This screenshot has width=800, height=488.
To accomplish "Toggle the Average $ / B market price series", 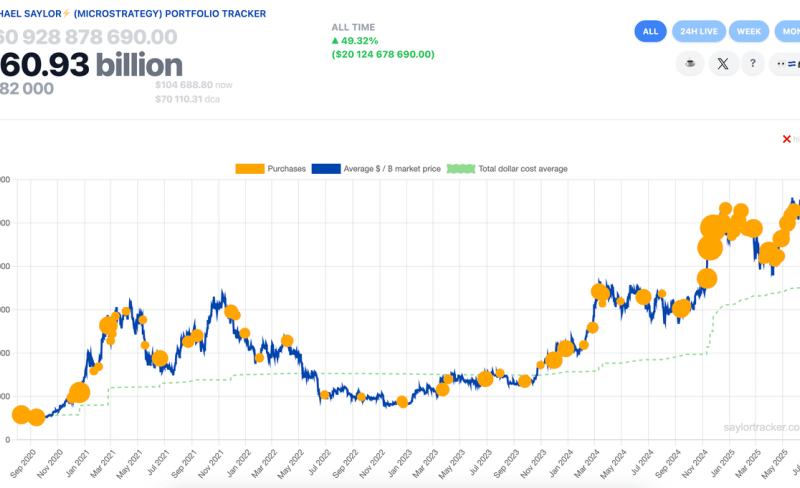I will coord(376,168).
